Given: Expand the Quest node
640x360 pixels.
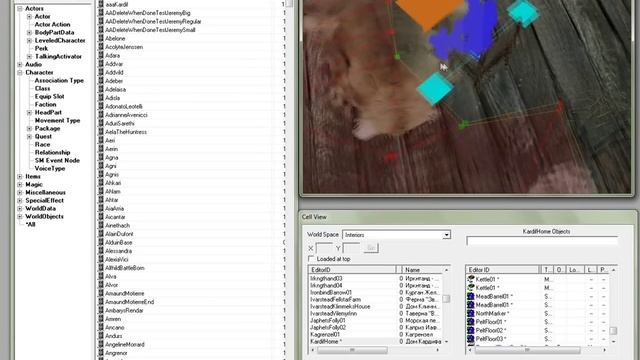Looking at the screenshot, I should tap(29, 137).
